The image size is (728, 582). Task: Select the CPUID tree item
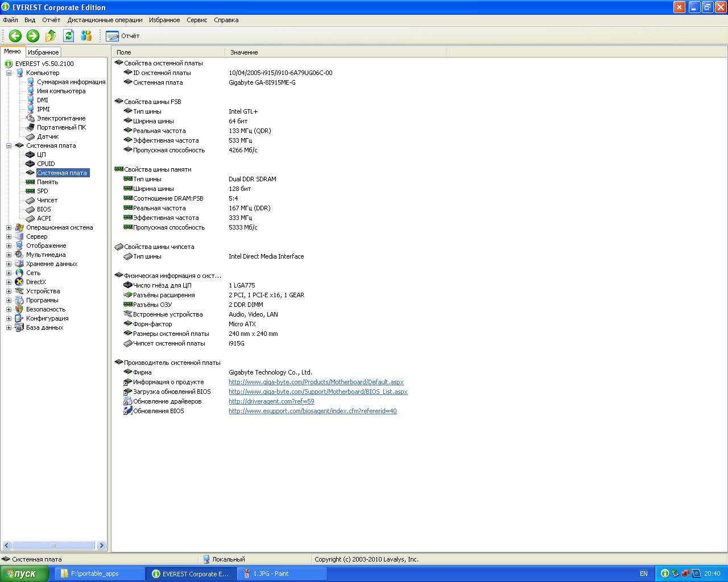pyautogui.click(x=45, y=164)
